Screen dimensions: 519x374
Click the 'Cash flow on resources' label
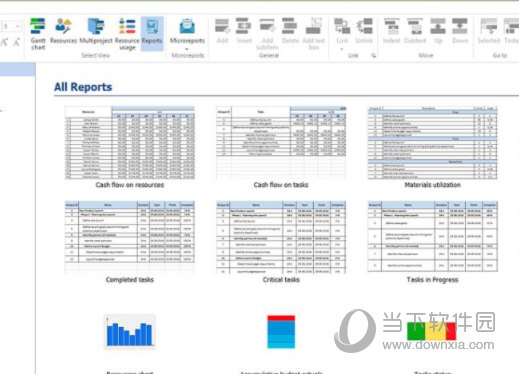tap(130, 185)
